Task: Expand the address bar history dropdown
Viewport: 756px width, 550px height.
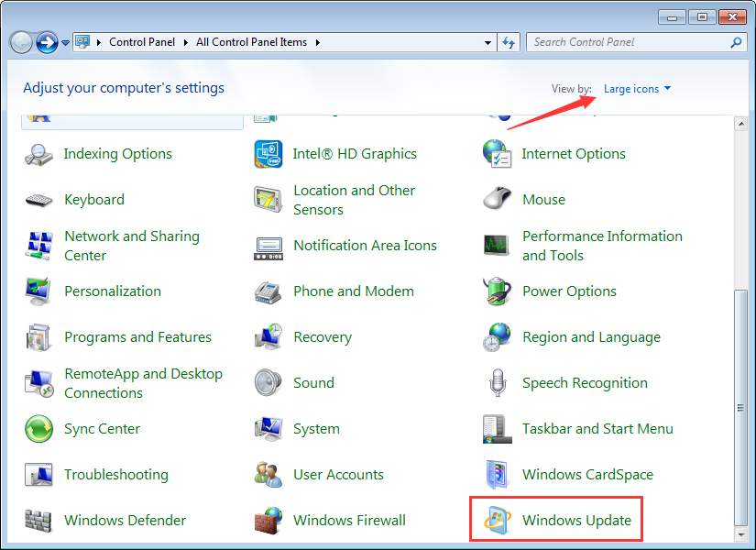Action: pyautogui.click(x=488, y=42)
